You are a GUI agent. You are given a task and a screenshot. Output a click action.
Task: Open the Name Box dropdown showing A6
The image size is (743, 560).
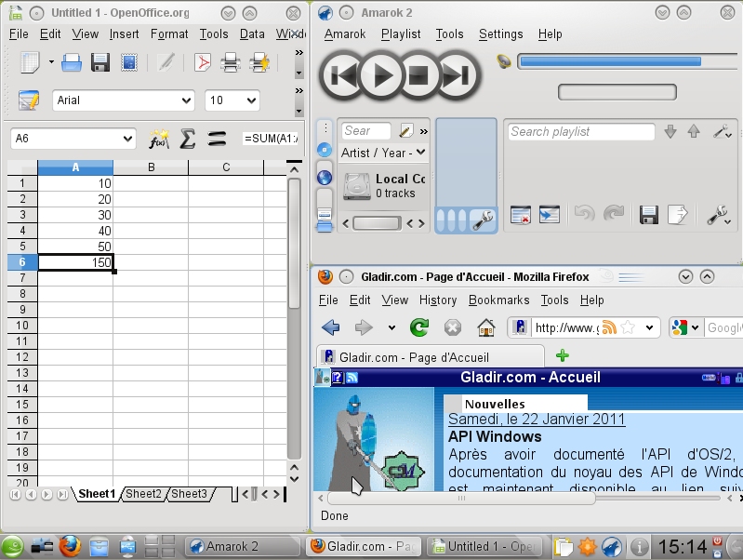click(x=127, y=139)
